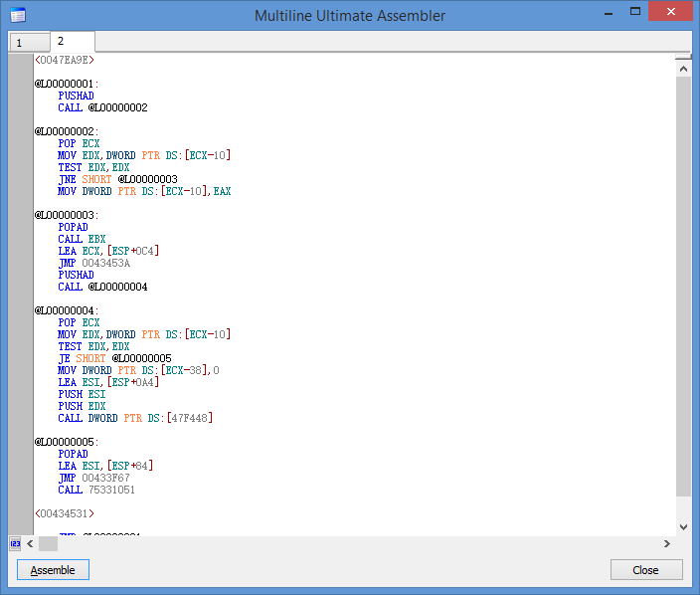The height and width of the screenshot is (595, 700).
Task: Click the line MOV DWORD PTR DS:[ECX-38],0
Action: (x=138, y=370)
